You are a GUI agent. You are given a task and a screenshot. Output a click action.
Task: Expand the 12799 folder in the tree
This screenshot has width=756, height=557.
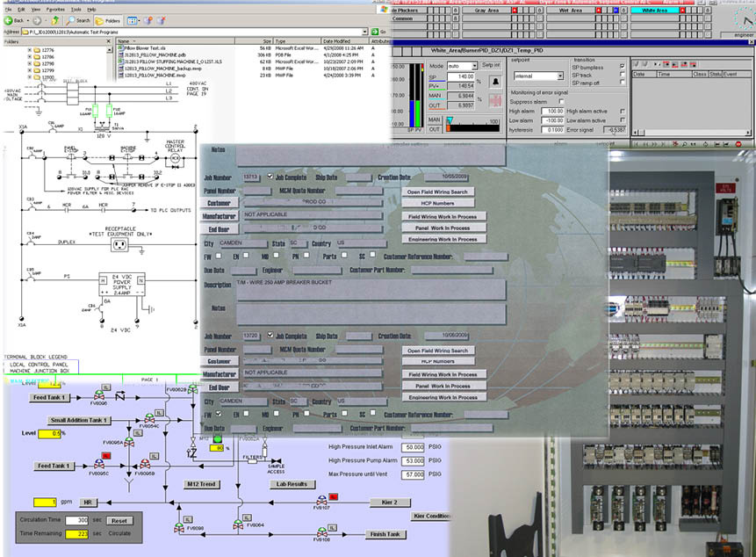click(x=29, y=70)
